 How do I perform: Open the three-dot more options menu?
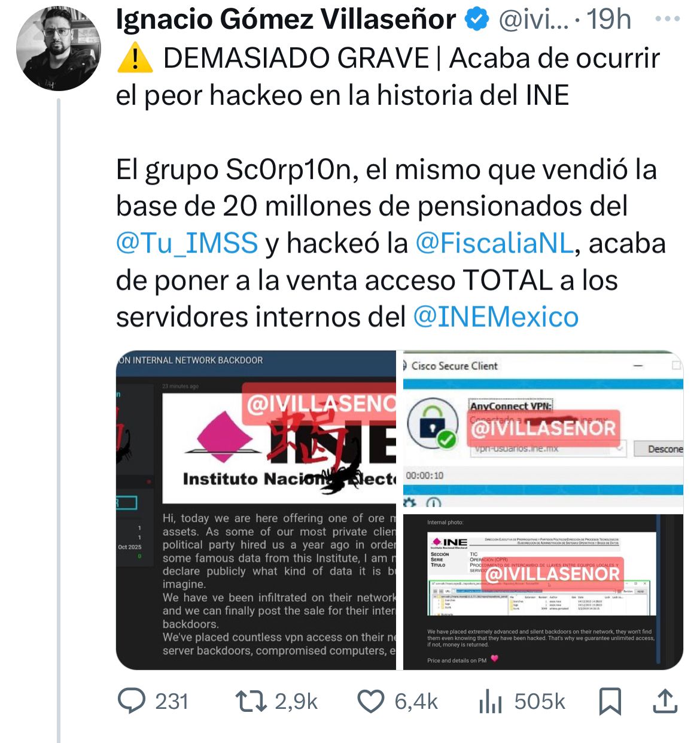[x=668, y=19]
